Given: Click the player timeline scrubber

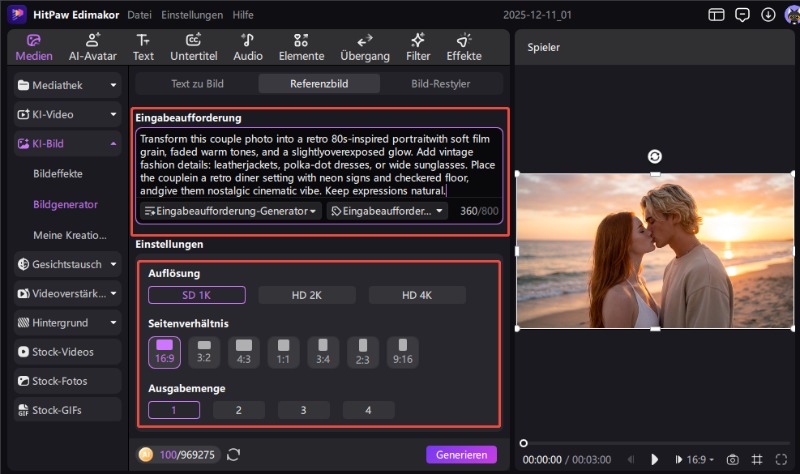Looking at the screenshot, I should 523,443.
